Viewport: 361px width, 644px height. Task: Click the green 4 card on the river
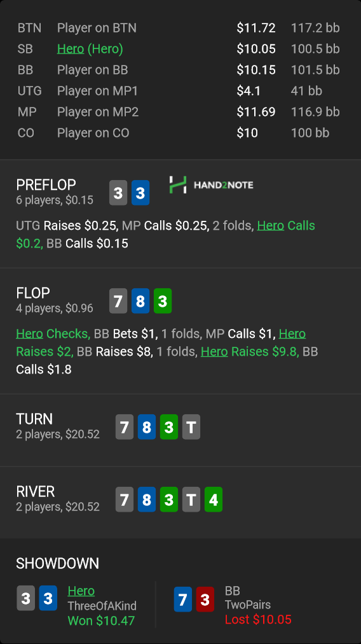214,500
